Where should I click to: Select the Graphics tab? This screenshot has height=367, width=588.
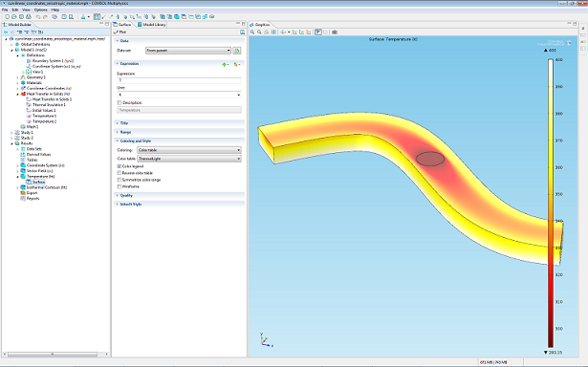point(259,24)
